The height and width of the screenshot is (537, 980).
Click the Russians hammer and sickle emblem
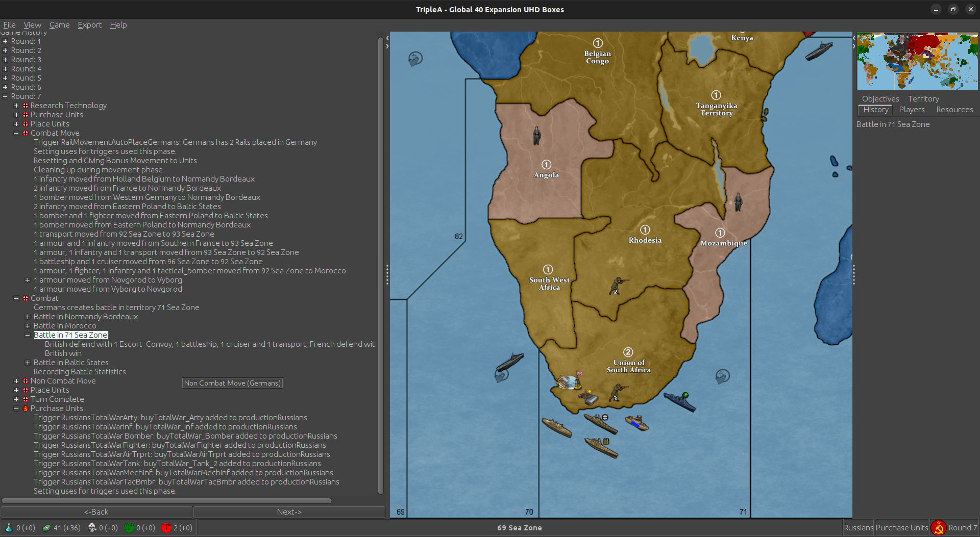pos(938,528)
